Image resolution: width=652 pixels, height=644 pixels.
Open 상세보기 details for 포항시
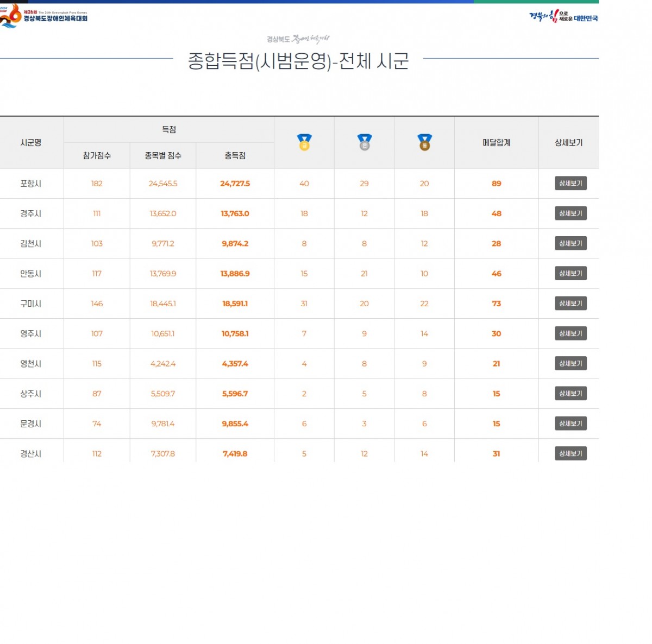point(570,184)
